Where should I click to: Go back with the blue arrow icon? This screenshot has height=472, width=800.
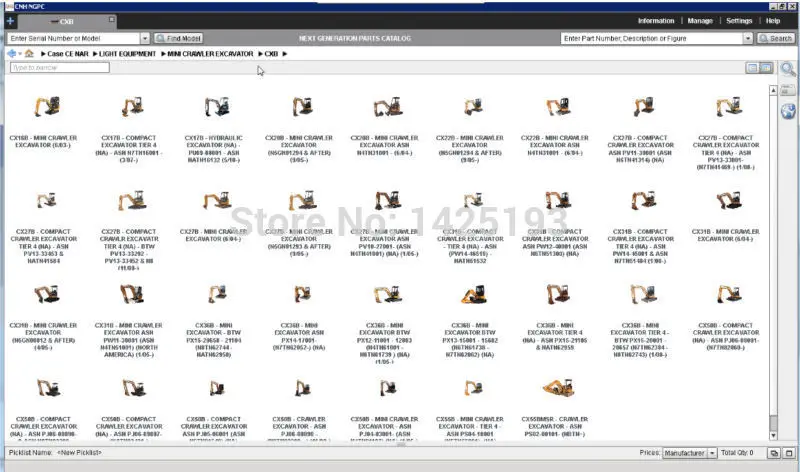11,54
